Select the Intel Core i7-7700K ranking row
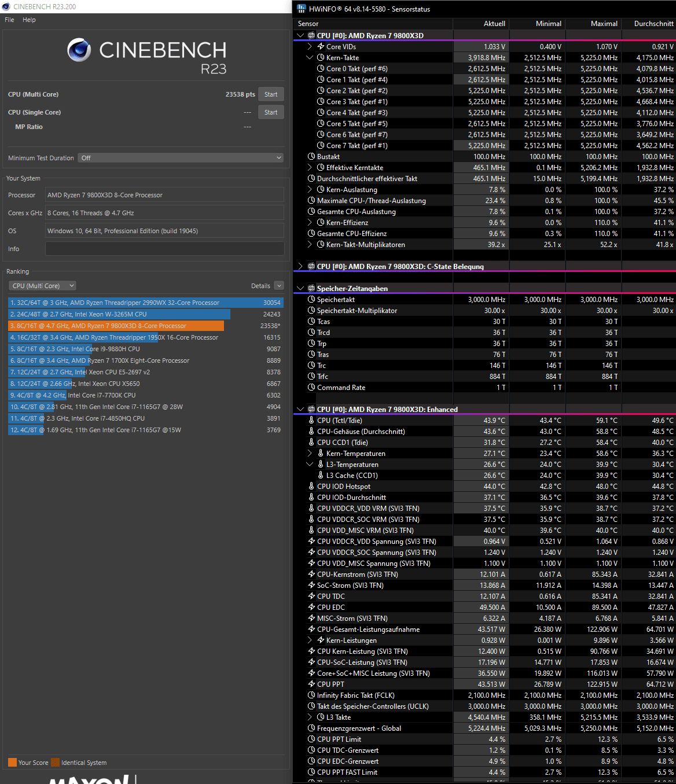This screenshot has height=784, width=676. click(145, 395)
